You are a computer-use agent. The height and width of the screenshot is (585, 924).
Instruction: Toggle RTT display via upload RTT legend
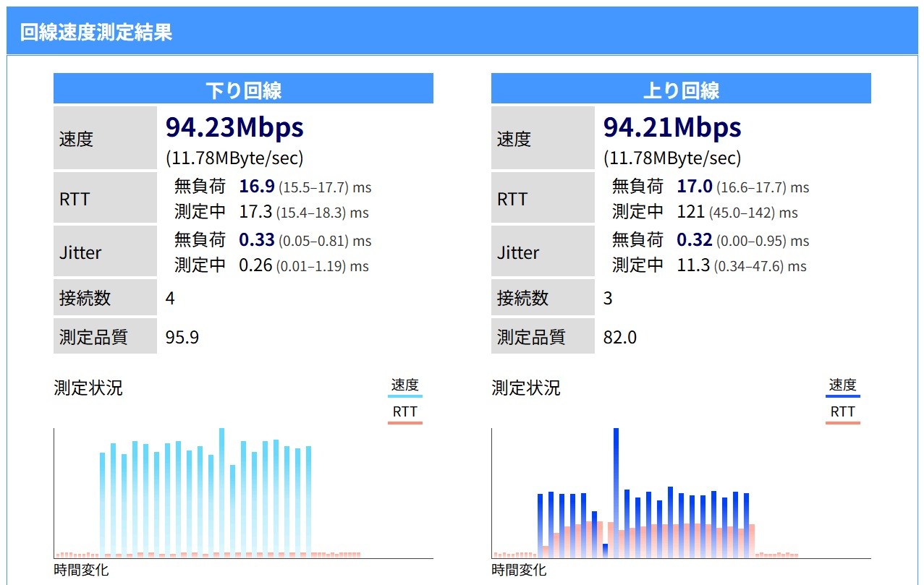pos(842,411)
